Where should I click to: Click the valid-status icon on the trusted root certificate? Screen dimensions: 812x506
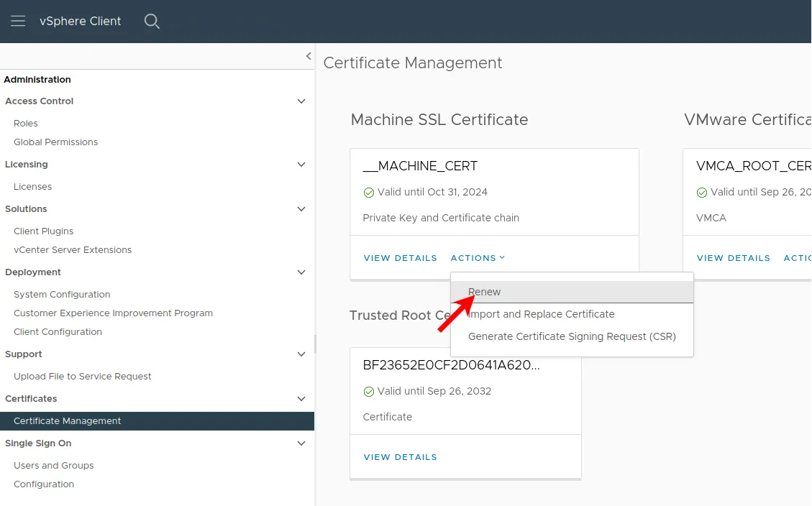[x=369, y=391]
